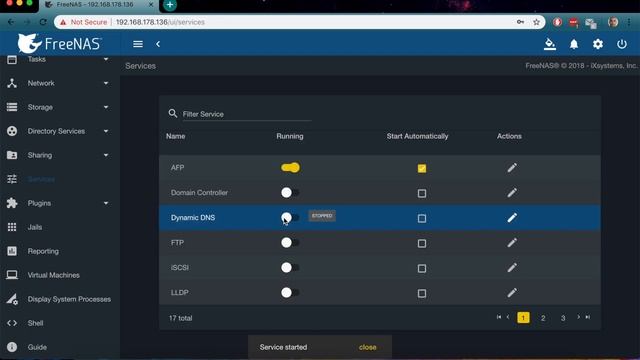Edit AFP service with pencil icon
This screenshot has width=640, height=360.
click(x=512, y=168)
